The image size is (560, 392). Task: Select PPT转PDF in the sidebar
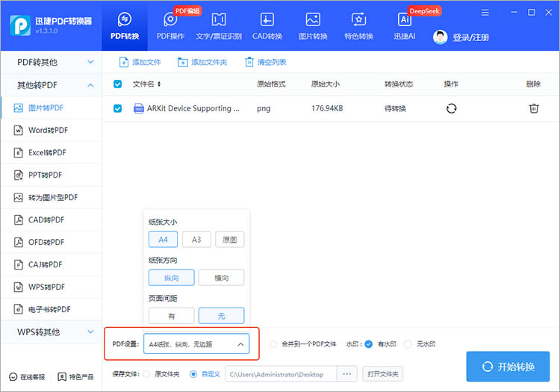[x=52, y=175]
